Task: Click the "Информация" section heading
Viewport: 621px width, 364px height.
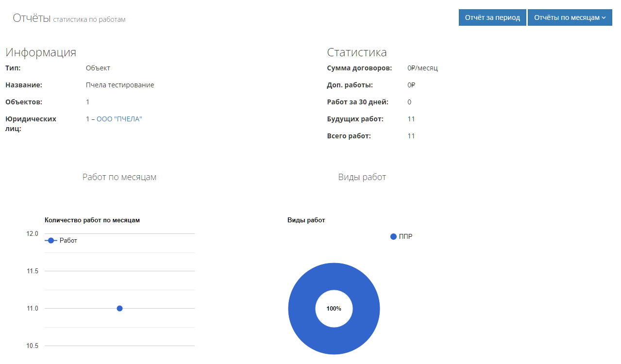Action: (x=41, y=53)
